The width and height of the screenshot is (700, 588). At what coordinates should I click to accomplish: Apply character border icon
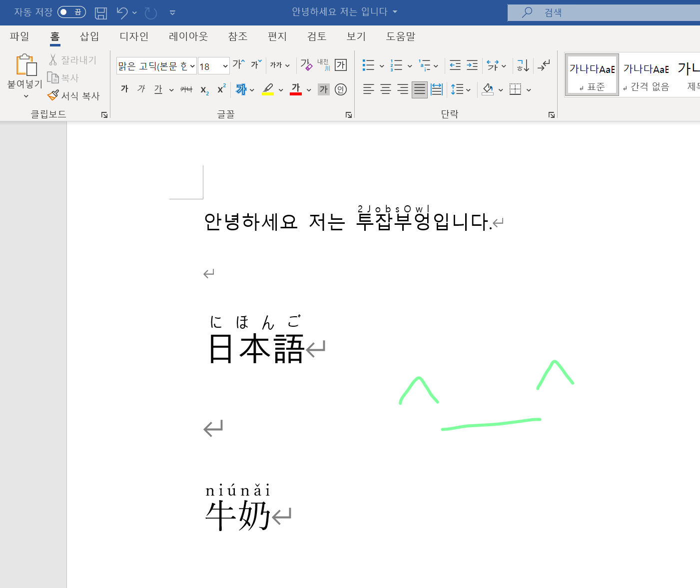(x=341, y=64)
